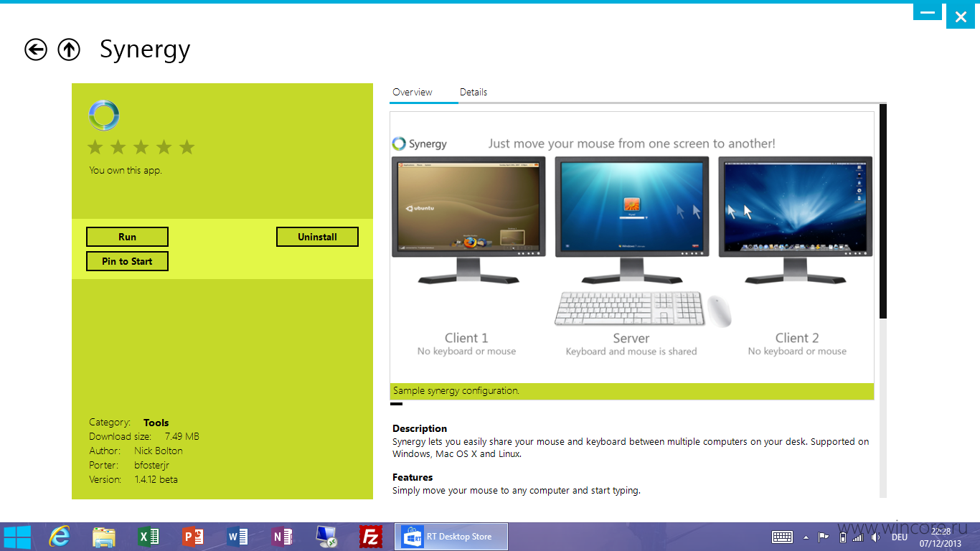Close the store window
The height and width of the screenshot is (551, 980).
pyautogui.click(x=961, y=17)
